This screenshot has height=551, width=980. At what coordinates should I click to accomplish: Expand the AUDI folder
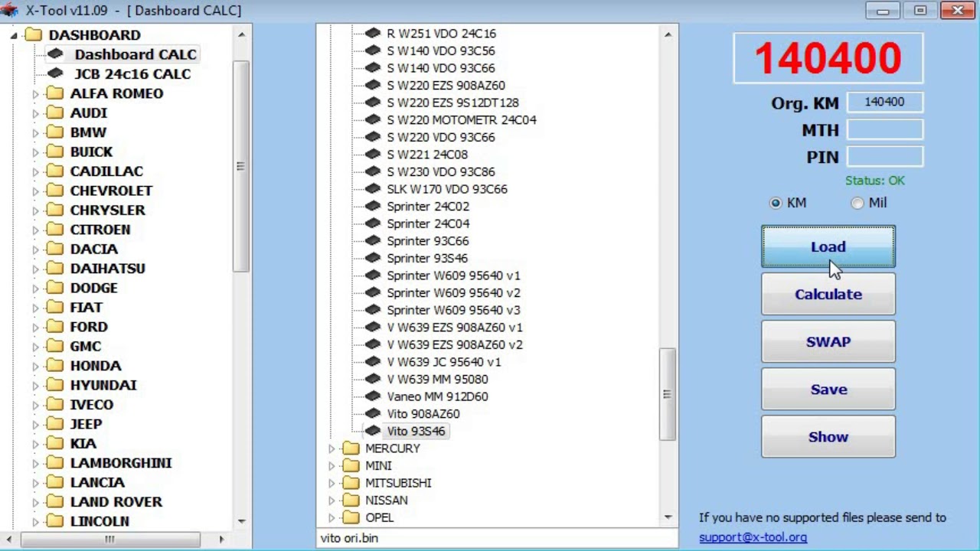(x=35, y=113)
